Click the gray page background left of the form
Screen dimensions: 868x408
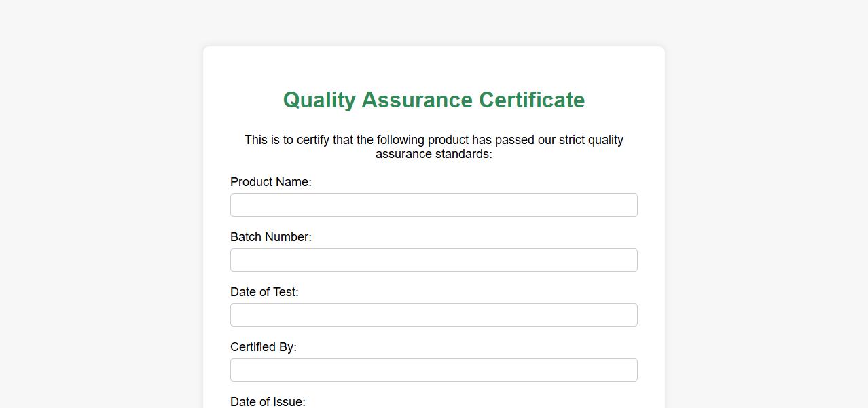[102, 204]
